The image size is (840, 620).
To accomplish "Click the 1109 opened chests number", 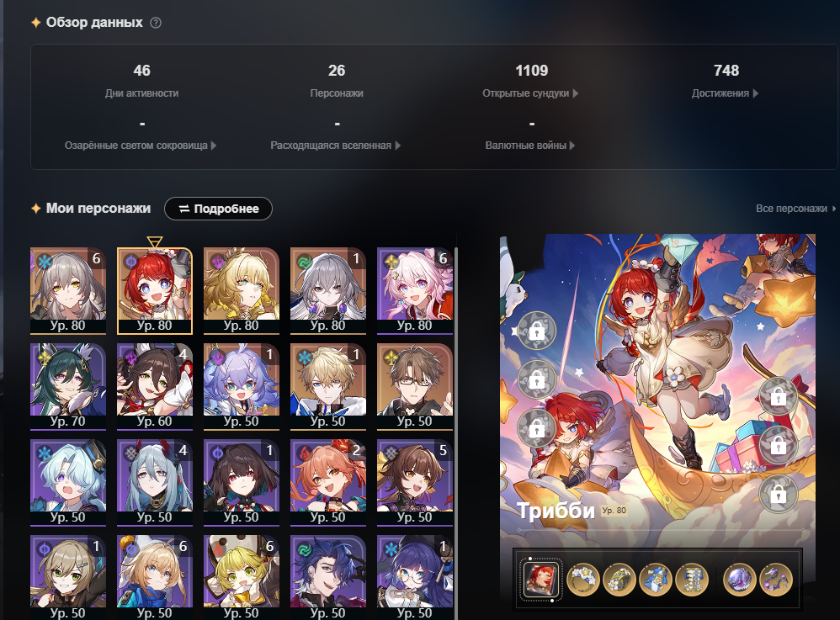I will click(x=531, y=71).
